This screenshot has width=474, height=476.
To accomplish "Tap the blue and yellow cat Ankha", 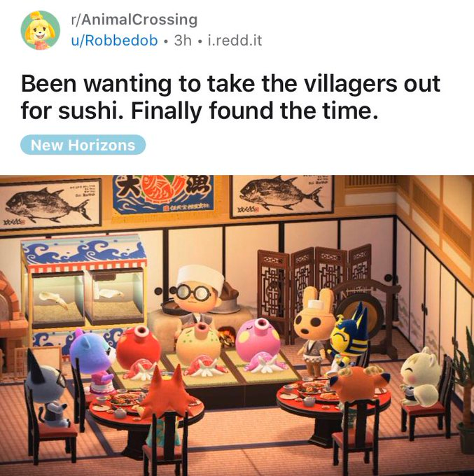I will [350, 340].
